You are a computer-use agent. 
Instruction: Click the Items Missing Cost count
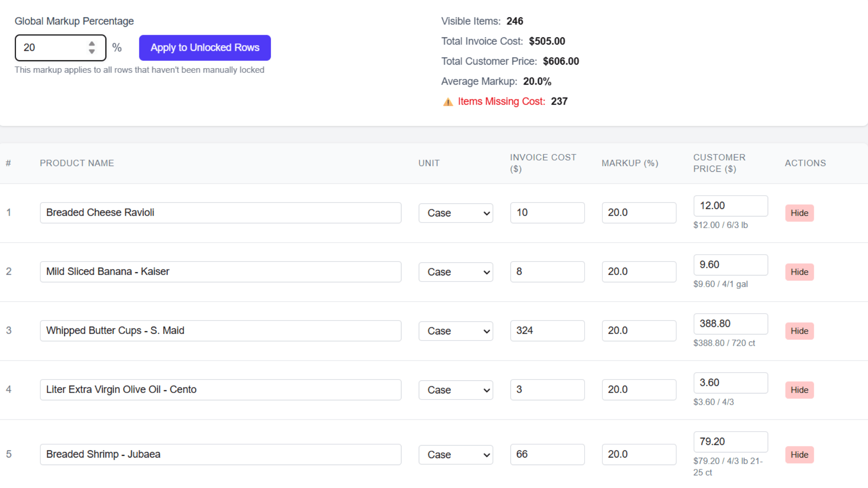[x=559, y=101]
